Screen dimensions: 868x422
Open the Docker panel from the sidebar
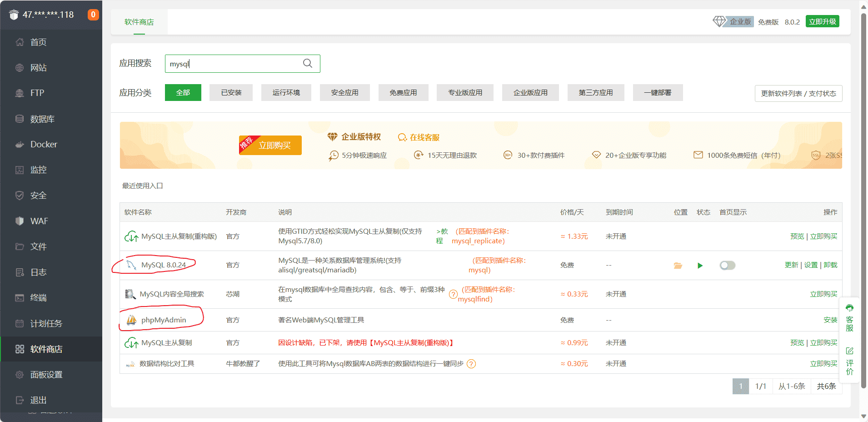point(43,144)
